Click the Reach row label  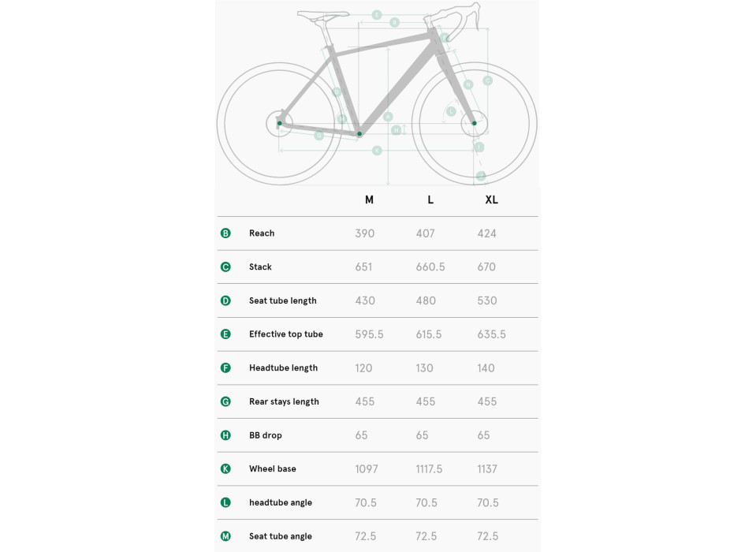click(x=262, y=233)
